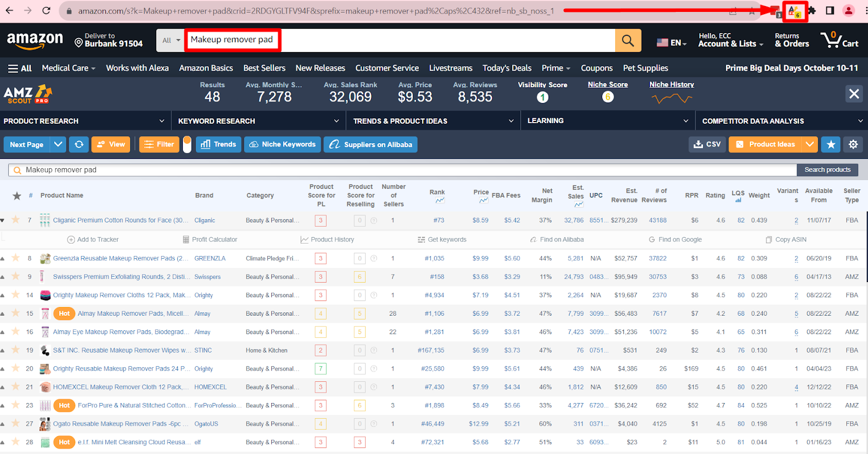This screenshot has height=454, width=868.
Task: Click Suppliers on Alibaba button
Action: tap(371, 144)
